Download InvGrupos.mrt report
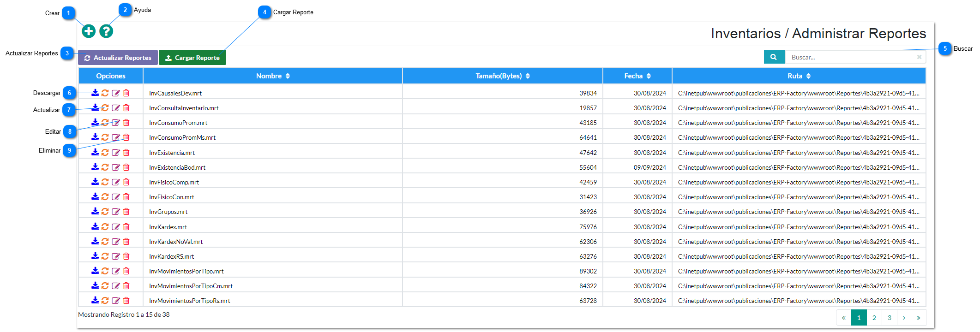This screenshot has width=980, height=332. pos(95,211)
